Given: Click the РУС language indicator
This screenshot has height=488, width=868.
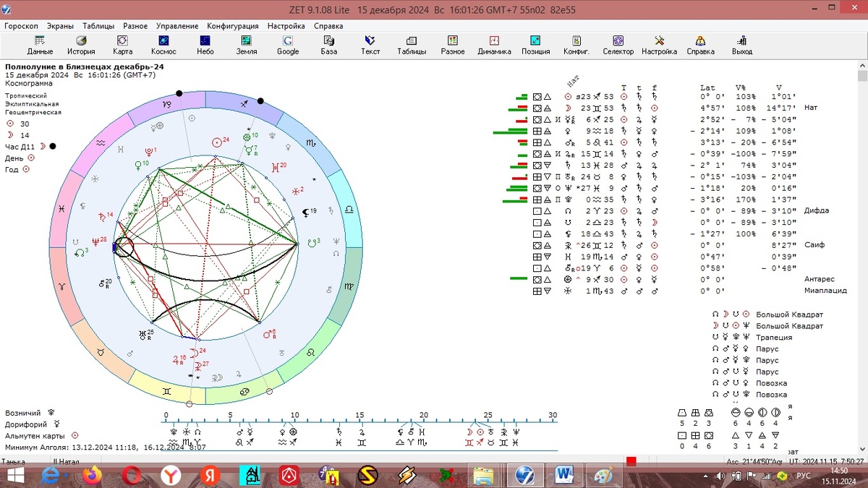Looking at the screenshot, I should (805, 476).
